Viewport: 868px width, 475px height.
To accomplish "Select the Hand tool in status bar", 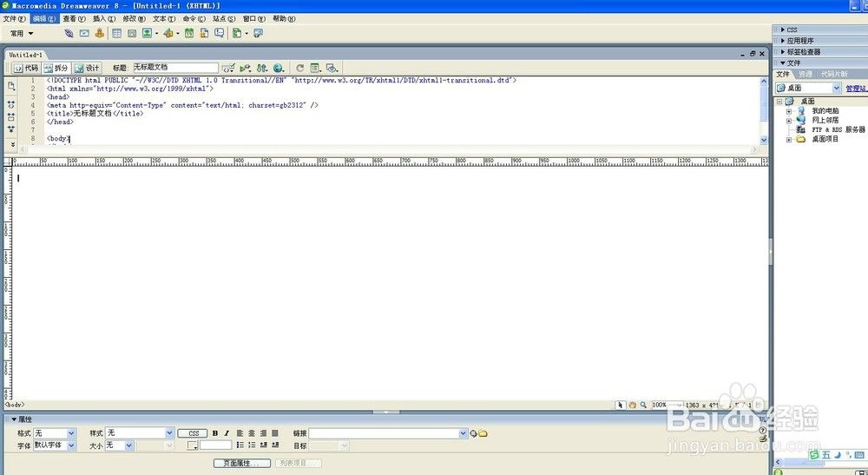I will click(x=632, y=406).
